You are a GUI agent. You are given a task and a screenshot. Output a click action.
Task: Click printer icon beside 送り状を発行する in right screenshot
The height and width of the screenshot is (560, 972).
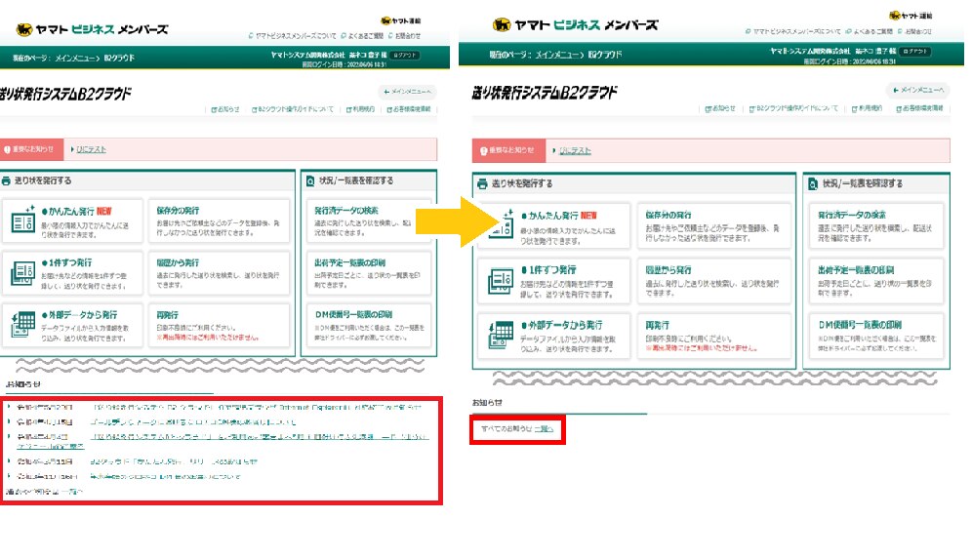pyautogui.click(x=482, y=184)
